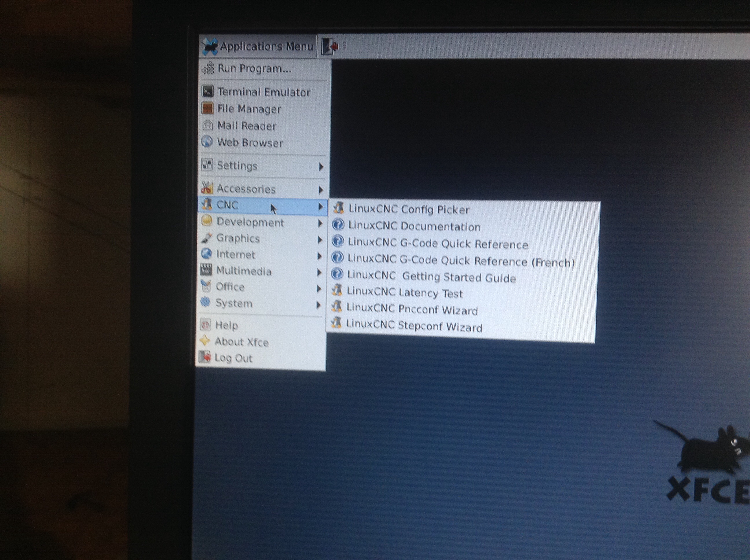Click the Log Out icon in menu

click(x=205, y=357)
